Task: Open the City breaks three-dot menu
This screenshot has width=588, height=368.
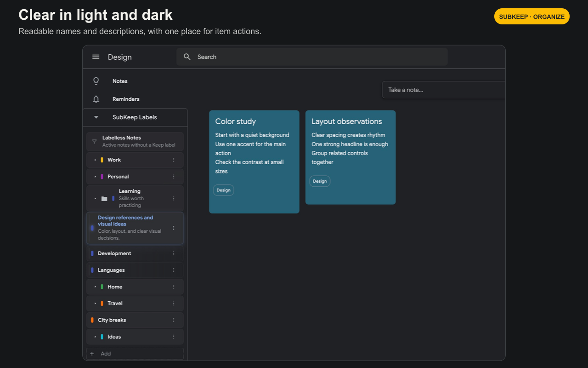Action: click(174, 320)
